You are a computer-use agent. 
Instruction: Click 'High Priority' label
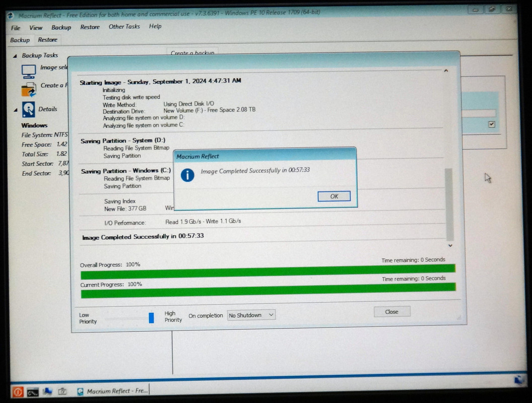[173, 316]
